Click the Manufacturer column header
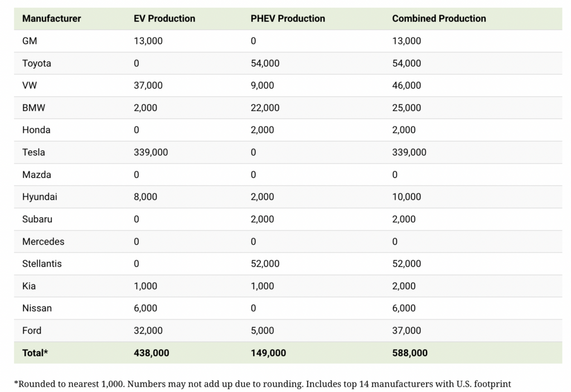 pyautogui.click(x=51, y=18)
